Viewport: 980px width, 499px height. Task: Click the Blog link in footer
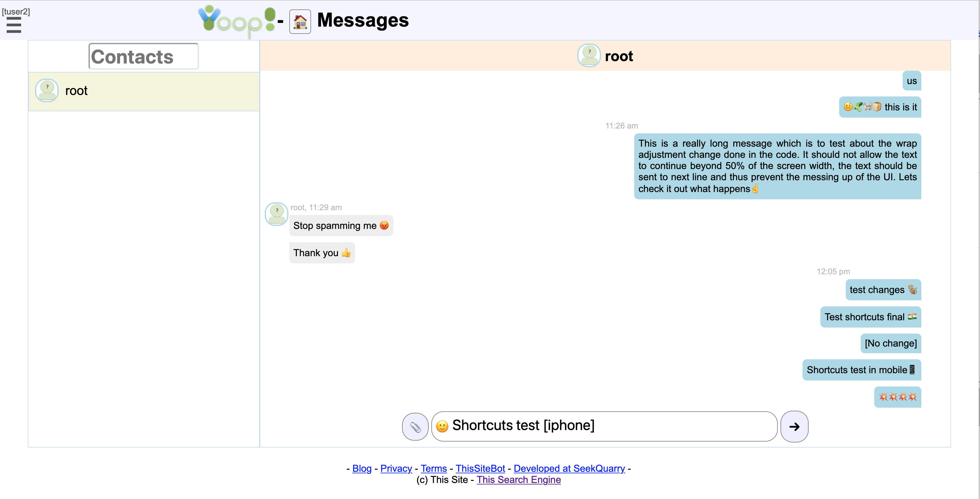[x=361, y=468]
